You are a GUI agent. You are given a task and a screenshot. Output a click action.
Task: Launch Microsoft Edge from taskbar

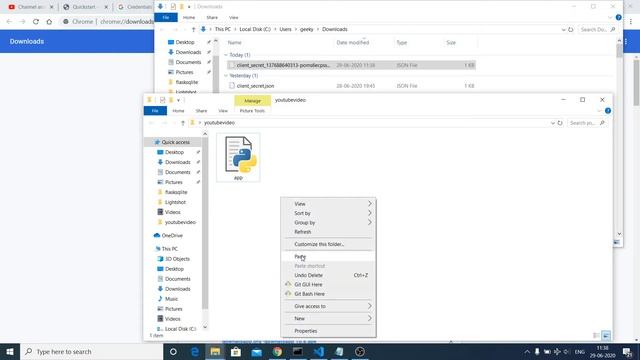(x=195, y=351)
